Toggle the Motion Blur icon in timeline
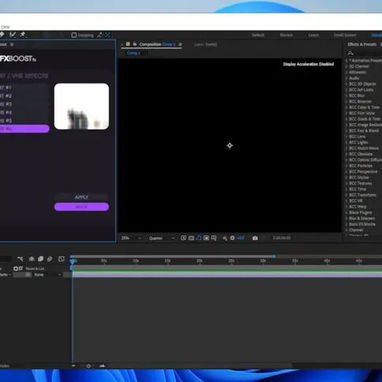 coord(50,259)
